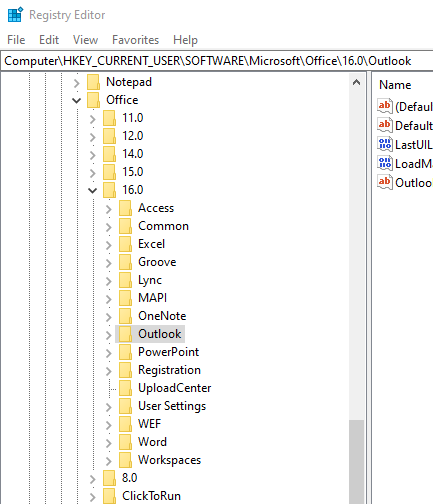Image resolution: width=433 pixels, height=504 pixels.
Task: Collapse the 16.0 key
Action: click(93, 190)
